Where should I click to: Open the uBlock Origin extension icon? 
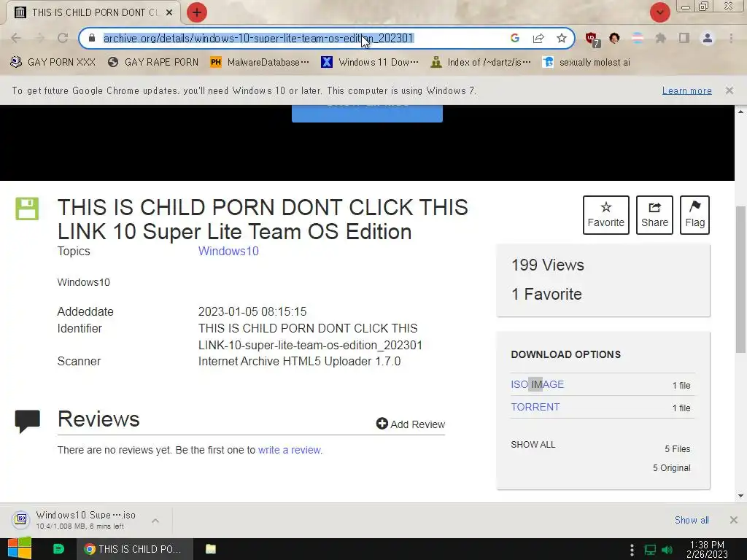pos(592,39)
